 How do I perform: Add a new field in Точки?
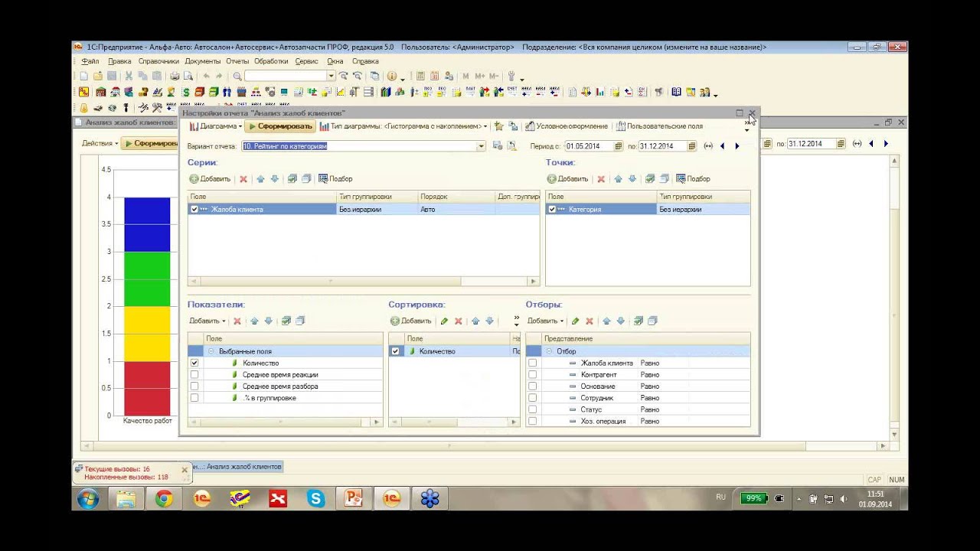(x=567, y=179)
